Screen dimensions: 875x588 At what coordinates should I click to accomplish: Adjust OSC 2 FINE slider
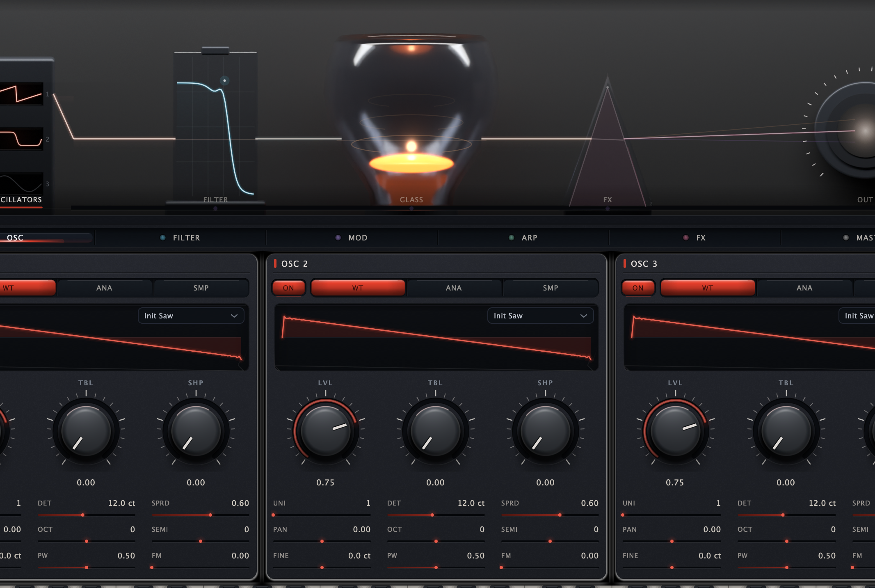click(x=322, y=567)
